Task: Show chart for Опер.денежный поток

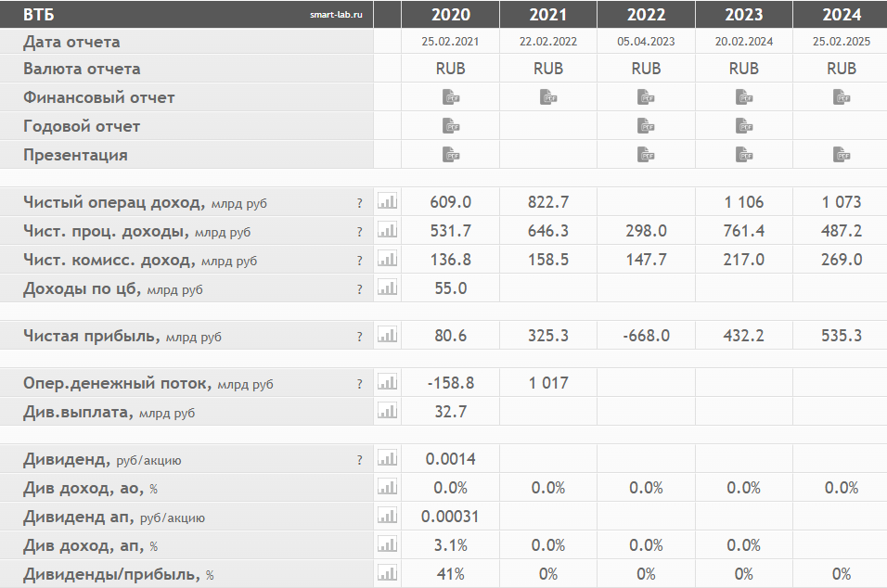Action: pos(388,382)
